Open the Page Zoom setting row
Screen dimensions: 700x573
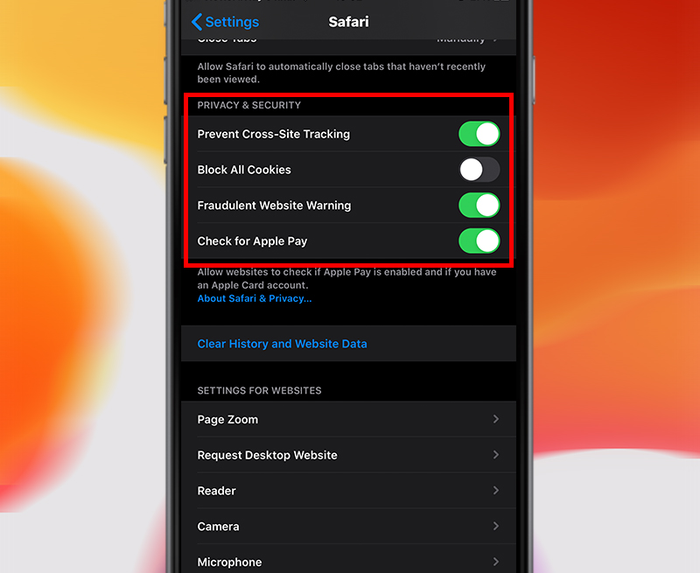(x=349, y=419)
